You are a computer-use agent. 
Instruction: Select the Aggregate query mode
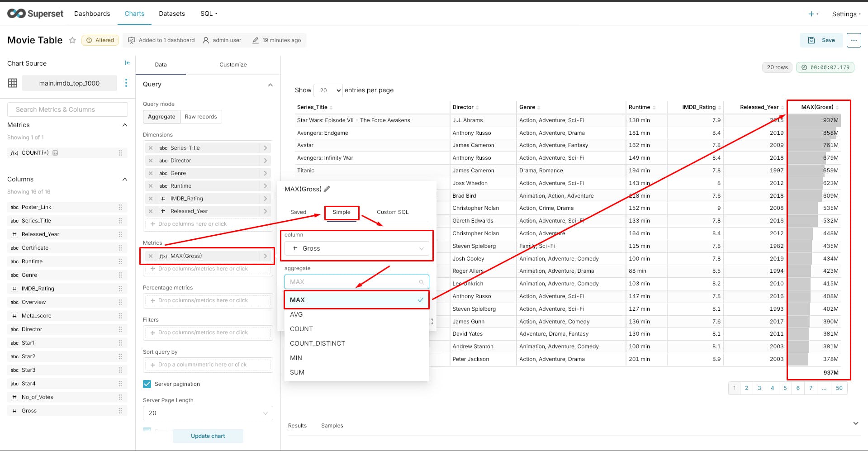tap(161, 117)
